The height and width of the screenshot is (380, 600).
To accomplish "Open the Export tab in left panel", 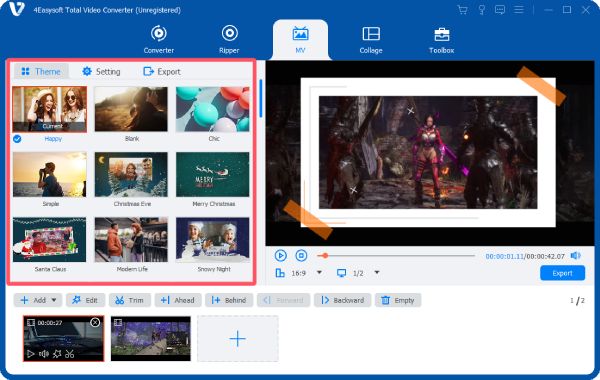I will coord(161,72).
